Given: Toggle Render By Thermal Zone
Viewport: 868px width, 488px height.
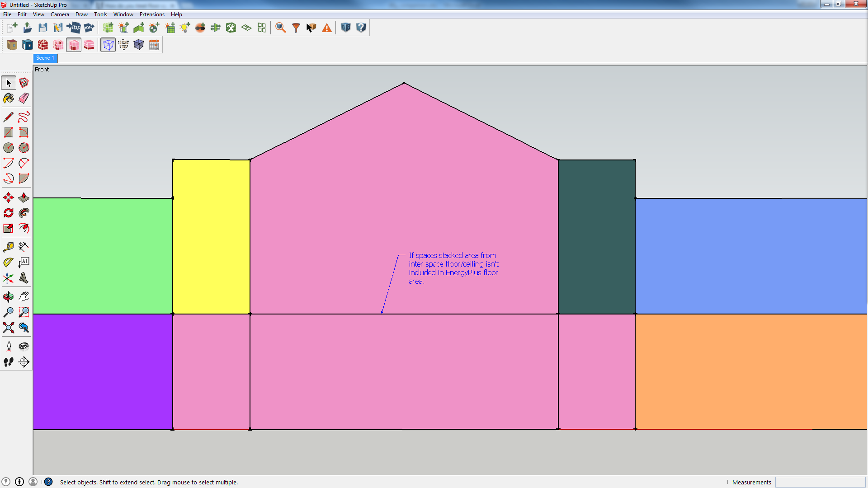Looking at the screenshot, I should pyautogui.click(x=74, y=45).
